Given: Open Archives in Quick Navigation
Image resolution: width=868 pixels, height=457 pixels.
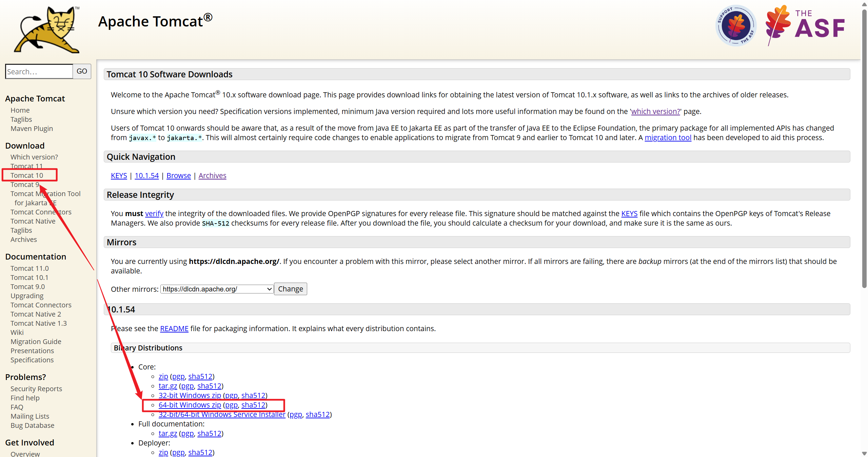Looking at the screenshot, I should tap(212, 175).
